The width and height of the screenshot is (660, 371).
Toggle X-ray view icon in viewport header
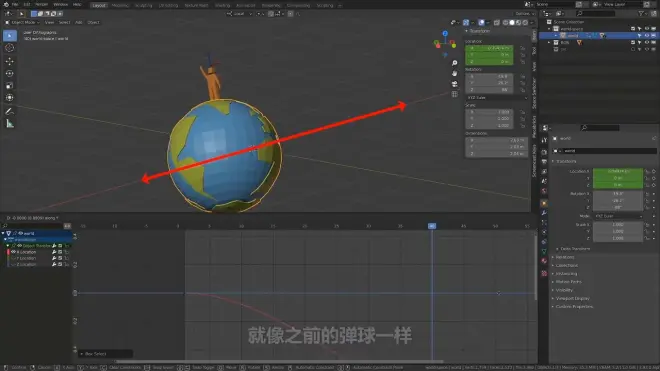point(497,22)
